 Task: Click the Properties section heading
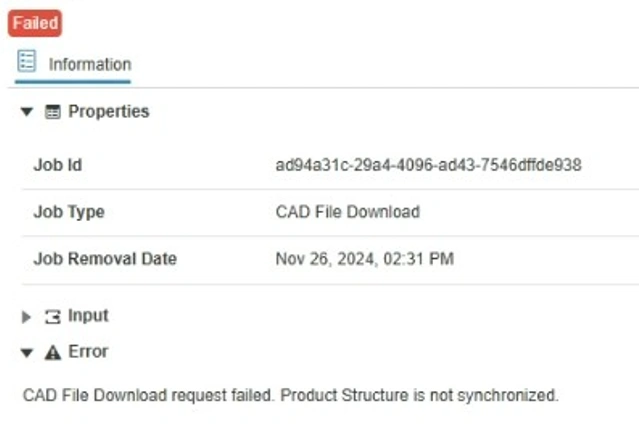108,112
